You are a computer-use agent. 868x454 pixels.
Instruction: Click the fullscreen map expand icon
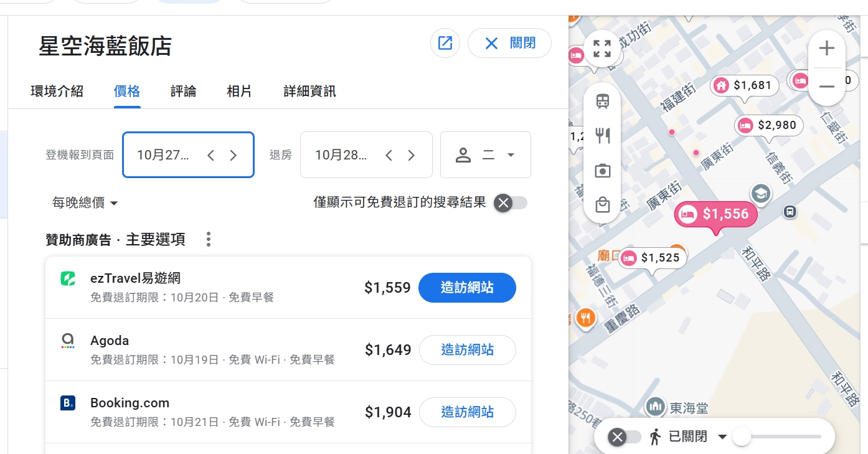click(602, 49)
